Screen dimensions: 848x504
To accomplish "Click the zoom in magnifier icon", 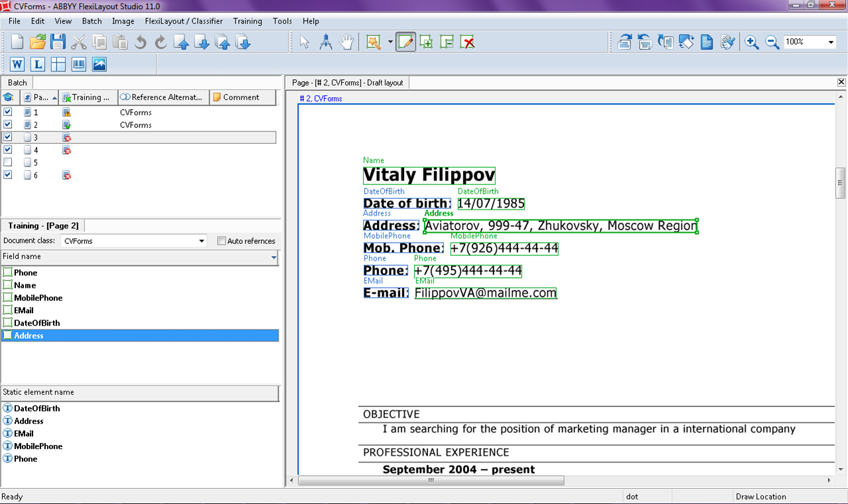I will click(751, 42).
